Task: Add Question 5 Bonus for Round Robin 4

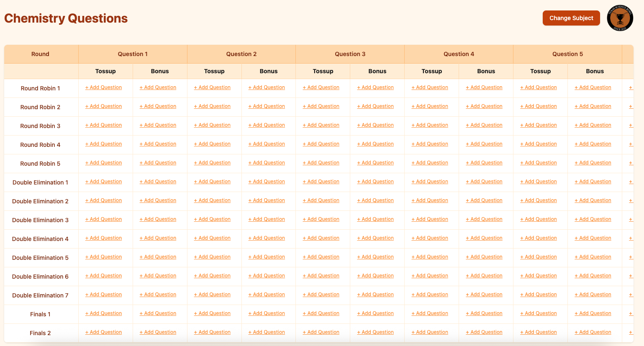Action: (593, 144)
